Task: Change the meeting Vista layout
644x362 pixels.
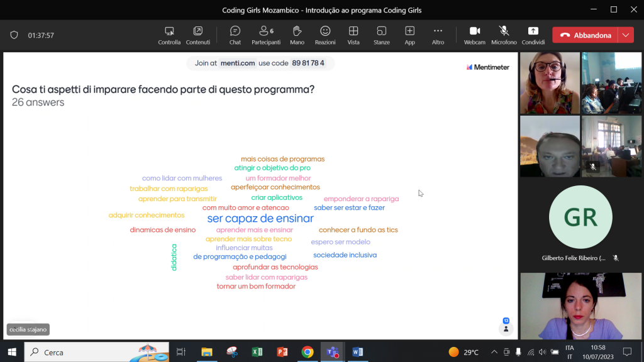Action: [353, 35]
